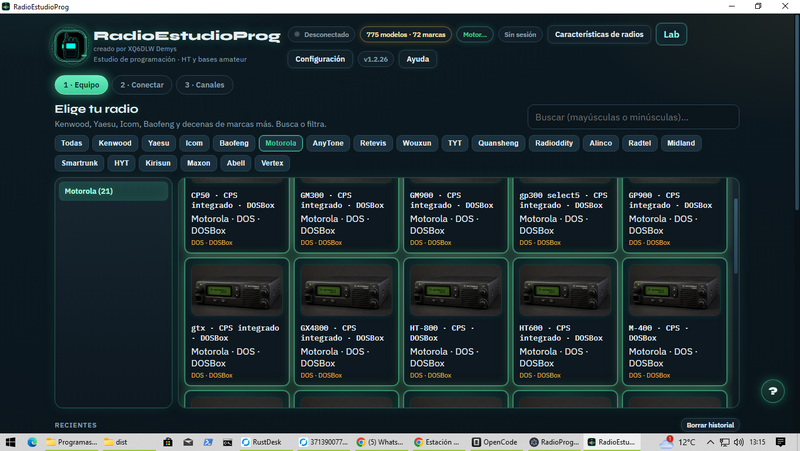
Task: Filter radios by AnyTone
Action: (x=328, y=143)
